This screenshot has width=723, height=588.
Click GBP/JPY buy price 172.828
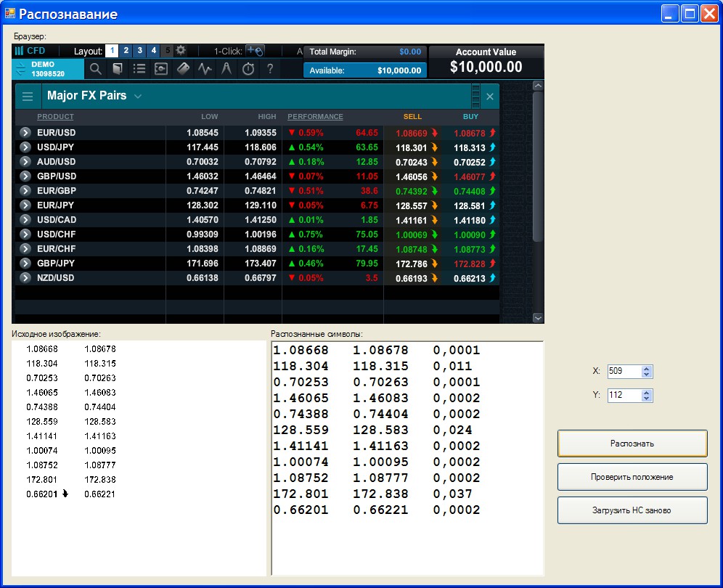(470, 264)
